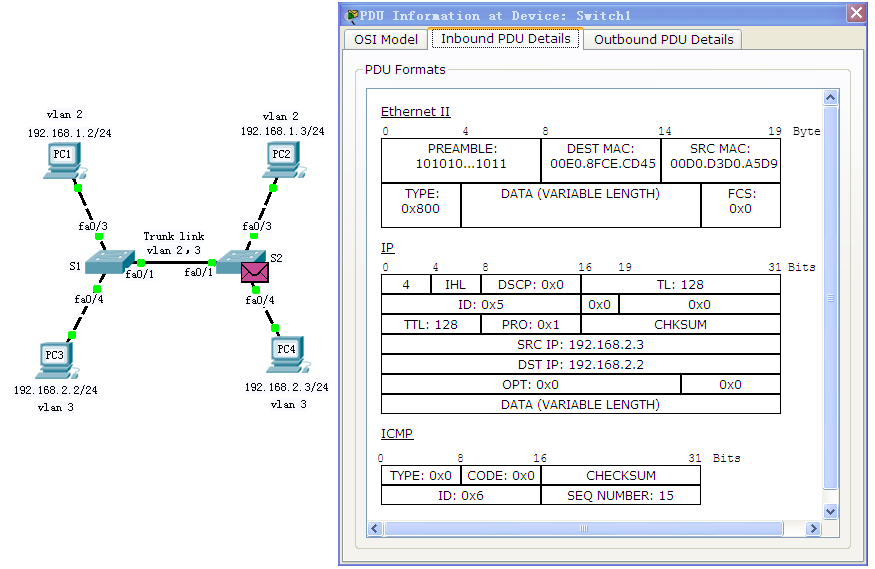Click the horizontal scrollbar thumb
This screenshot has width=875, height=569.
coord(595,528)
